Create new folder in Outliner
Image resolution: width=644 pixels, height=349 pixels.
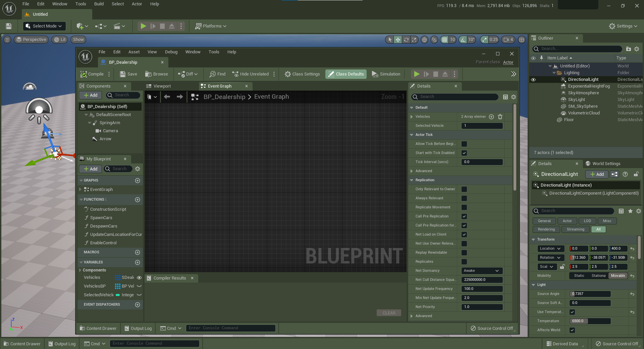(629, 49)
